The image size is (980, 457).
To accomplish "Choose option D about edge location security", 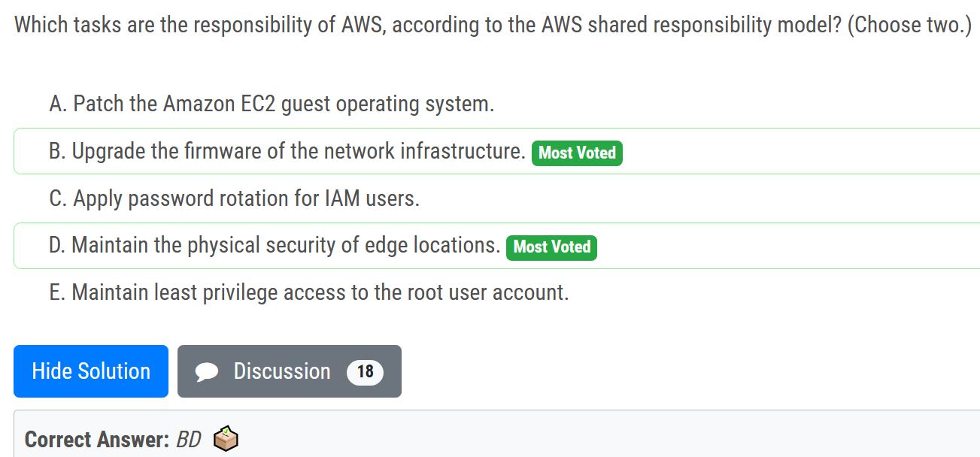I will click(275, 245).
